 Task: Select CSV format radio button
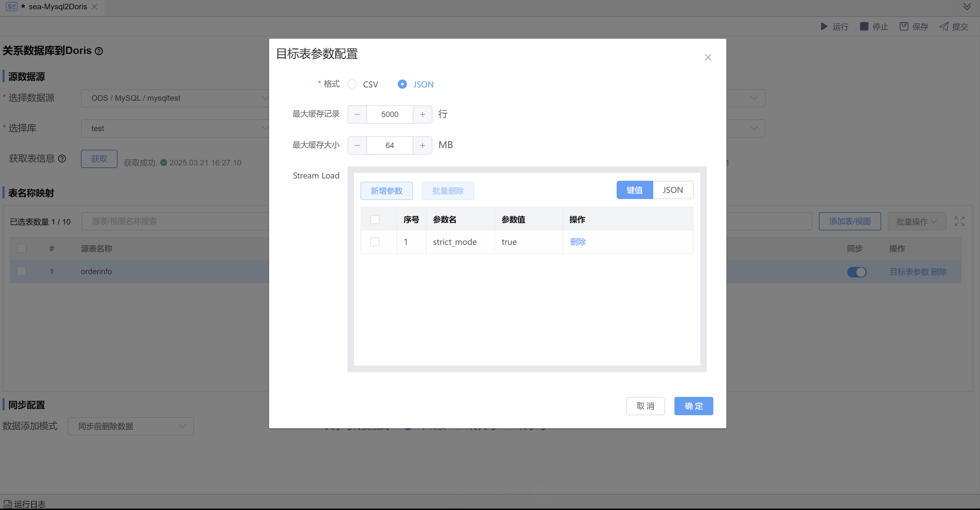pyautogui.click(x=352, y=84)
